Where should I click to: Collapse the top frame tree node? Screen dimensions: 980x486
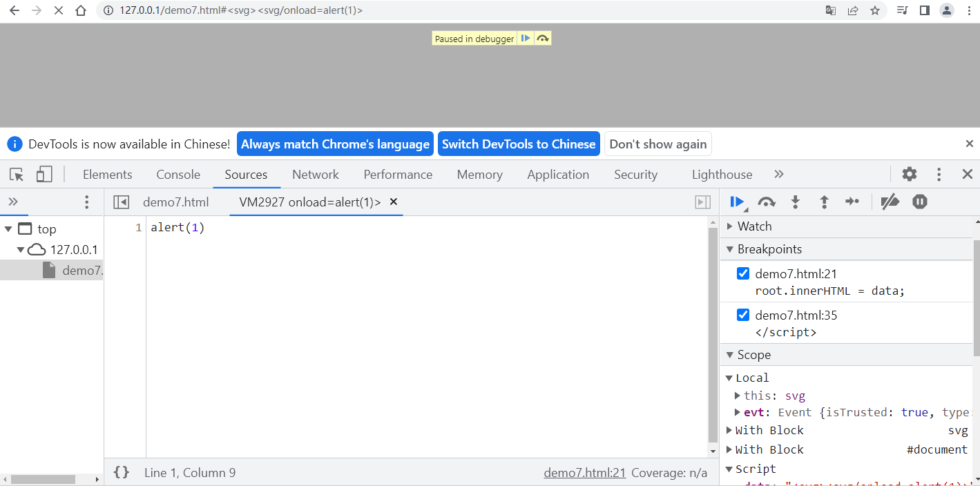[x=8, y=229]
